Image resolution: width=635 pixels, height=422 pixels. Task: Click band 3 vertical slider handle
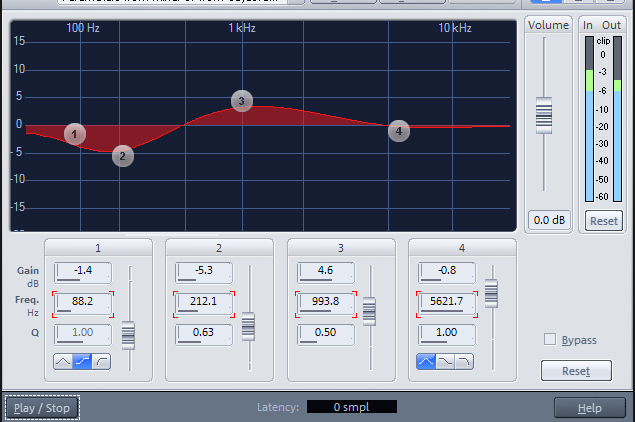tap(369, 311)
